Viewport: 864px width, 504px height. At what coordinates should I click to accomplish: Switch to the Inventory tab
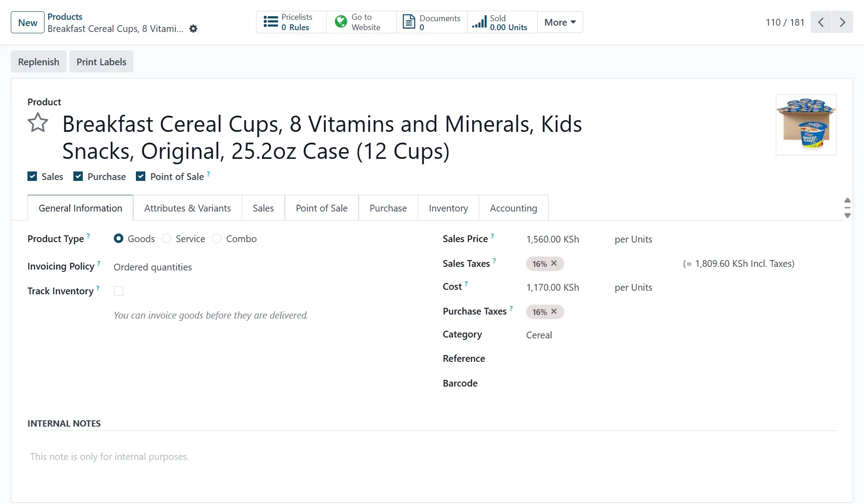(448, 208)
